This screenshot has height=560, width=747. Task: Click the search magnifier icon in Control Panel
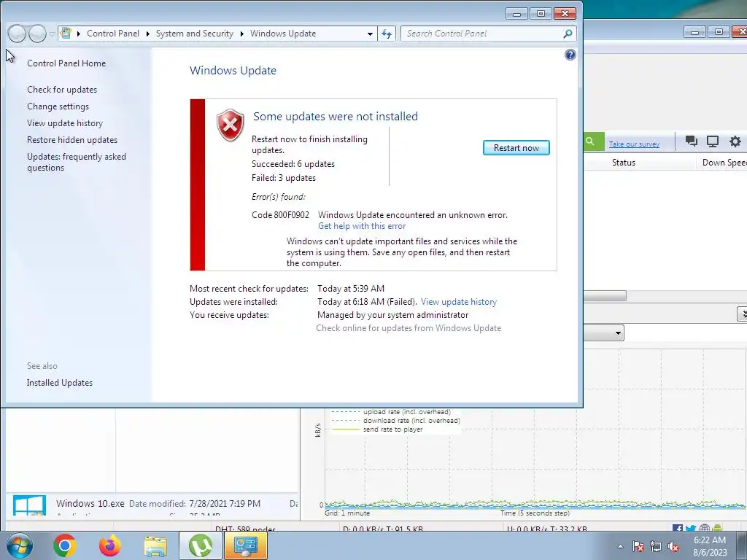[x=568, y=34]
